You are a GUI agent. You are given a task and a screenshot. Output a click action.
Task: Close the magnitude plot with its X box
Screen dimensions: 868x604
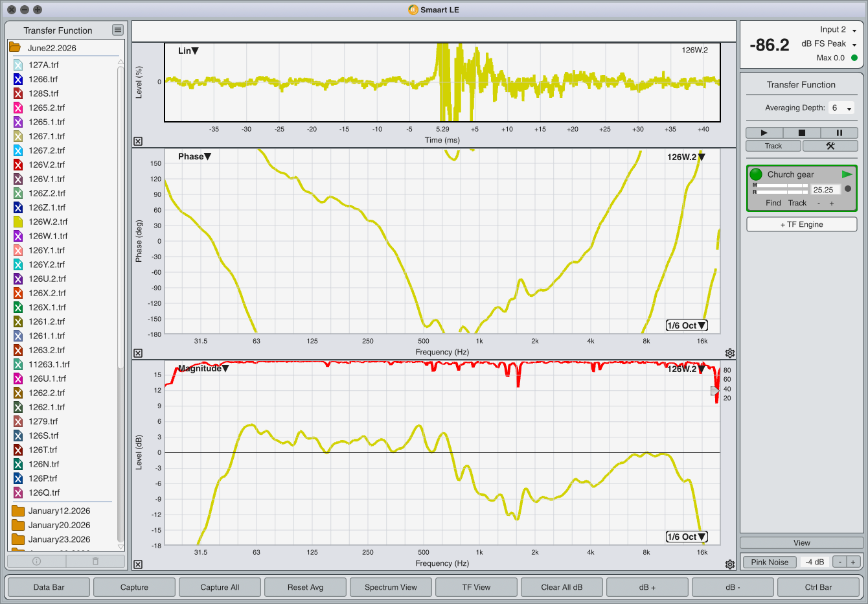[138, 564]
